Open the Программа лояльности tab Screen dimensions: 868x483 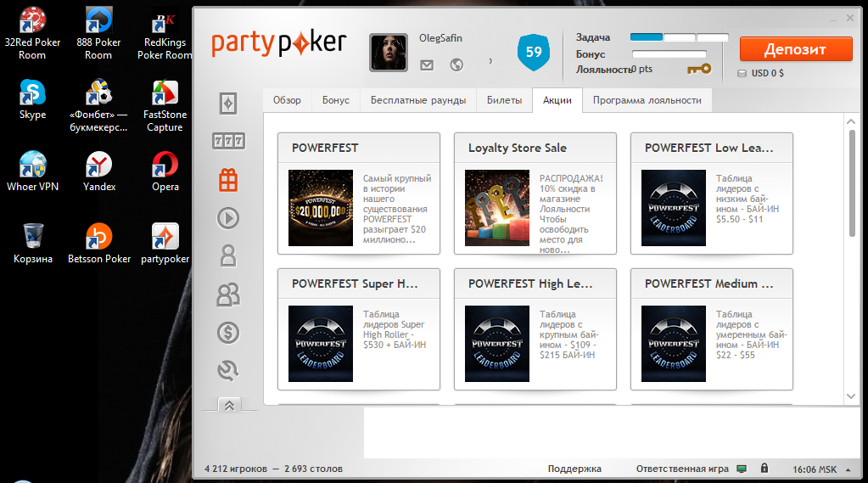tap(647, 100)
